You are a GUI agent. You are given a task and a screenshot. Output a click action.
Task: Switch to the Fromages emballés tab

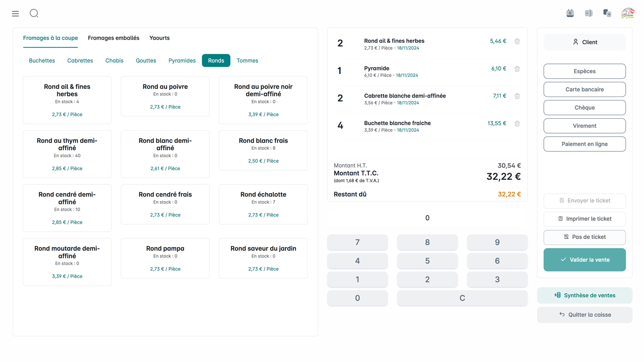coord(113,38)
